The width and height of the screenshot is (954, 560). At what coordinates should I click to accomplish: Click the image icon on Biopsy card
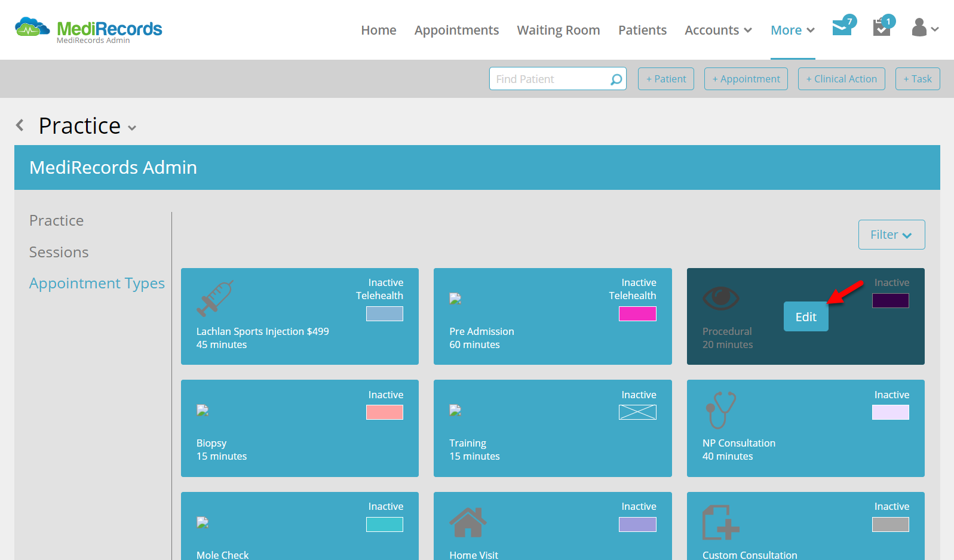(x=203, y=410)
